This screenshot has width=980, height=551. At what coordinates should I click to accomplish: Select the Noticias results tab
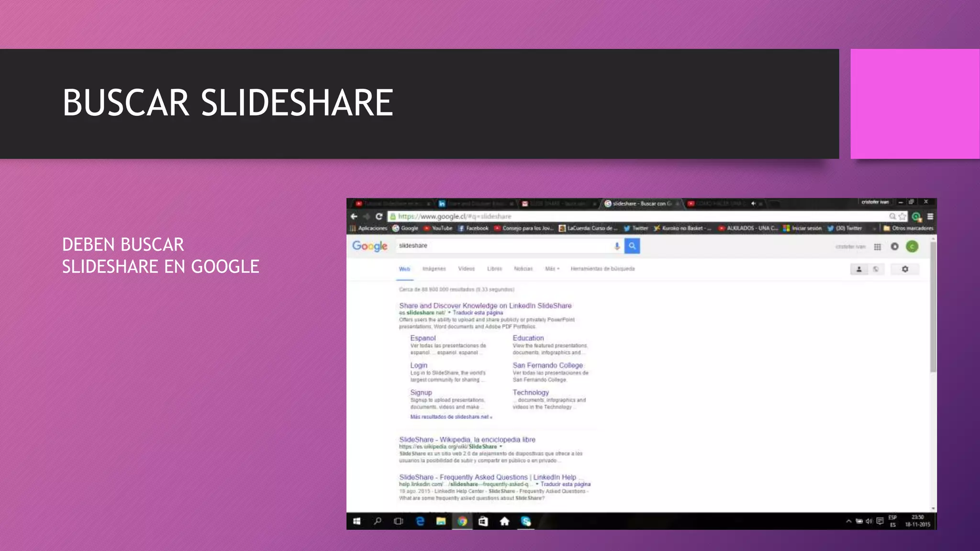523,269
